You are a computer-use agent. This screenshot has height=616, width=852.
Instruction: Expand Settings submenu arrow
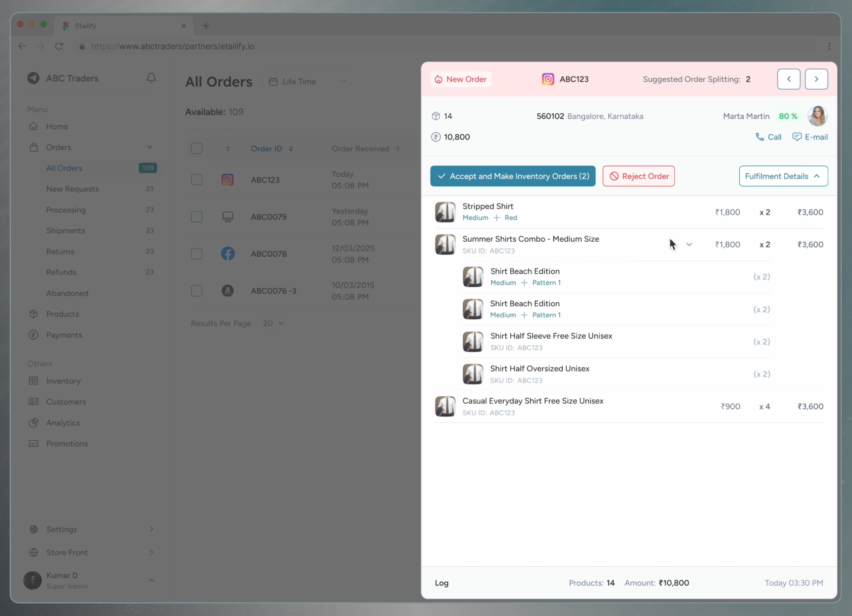(151, 529)
